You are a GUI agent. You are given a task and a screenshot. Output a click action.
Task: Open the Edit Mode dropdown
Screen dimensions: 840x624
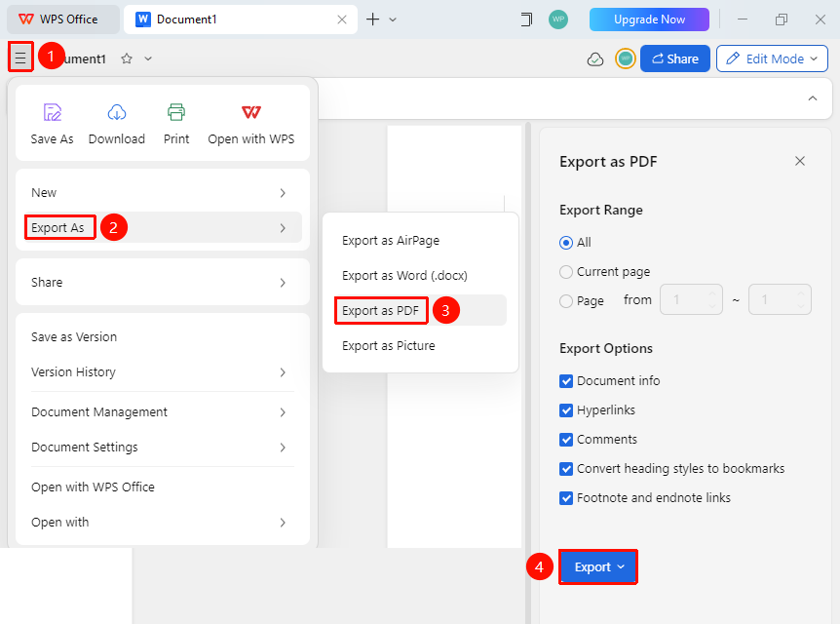coord(772,58)
